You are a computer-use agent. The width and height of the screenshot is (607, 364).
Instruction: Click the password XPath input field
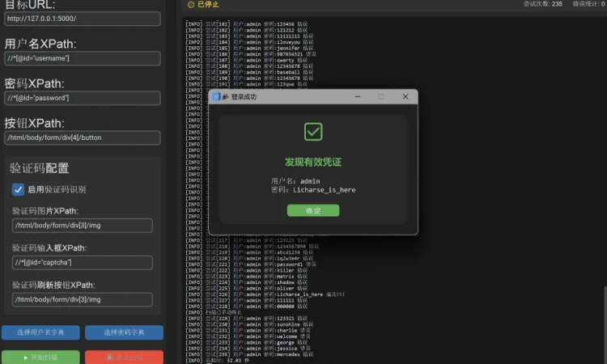(x=82, y=98)
